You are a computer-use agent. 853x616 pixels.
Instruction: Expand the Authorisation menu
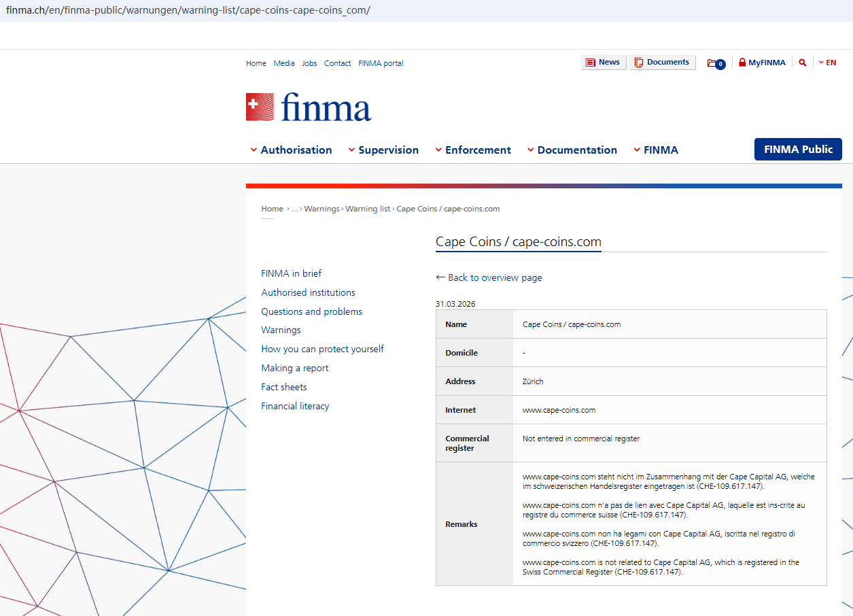[x=291, y=150]
